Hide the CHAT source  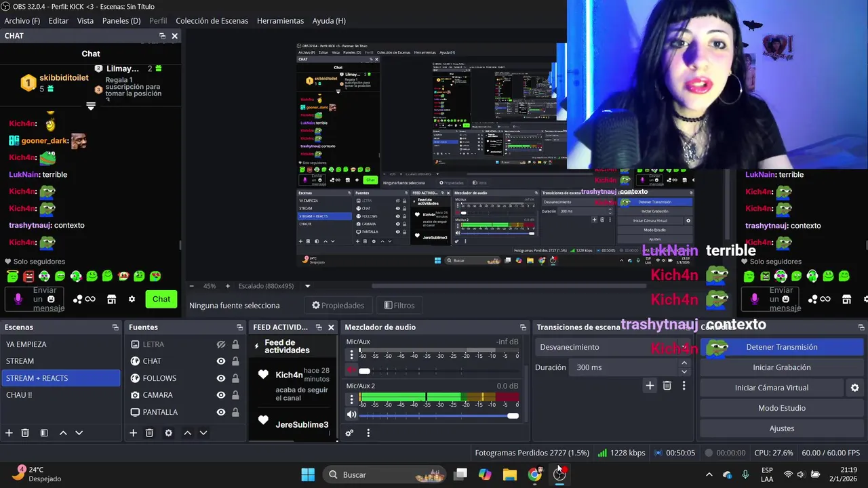coord(220,361)
